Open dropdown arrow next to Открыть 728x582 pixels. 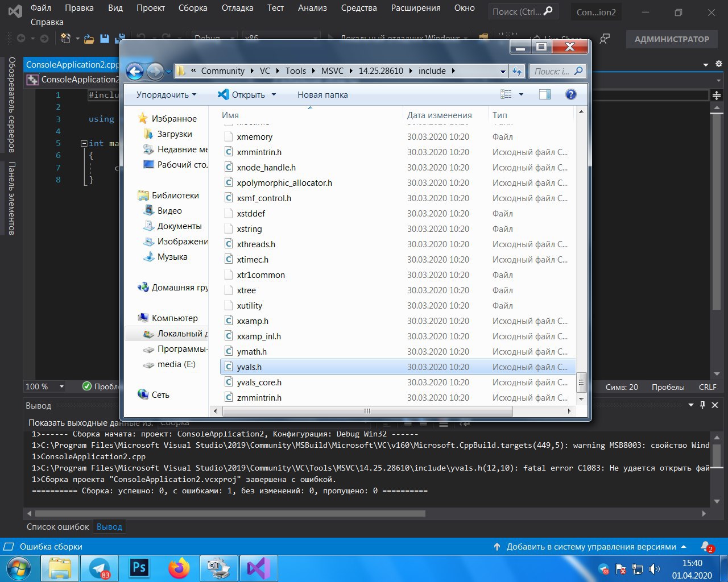click(x=274, y=95)
